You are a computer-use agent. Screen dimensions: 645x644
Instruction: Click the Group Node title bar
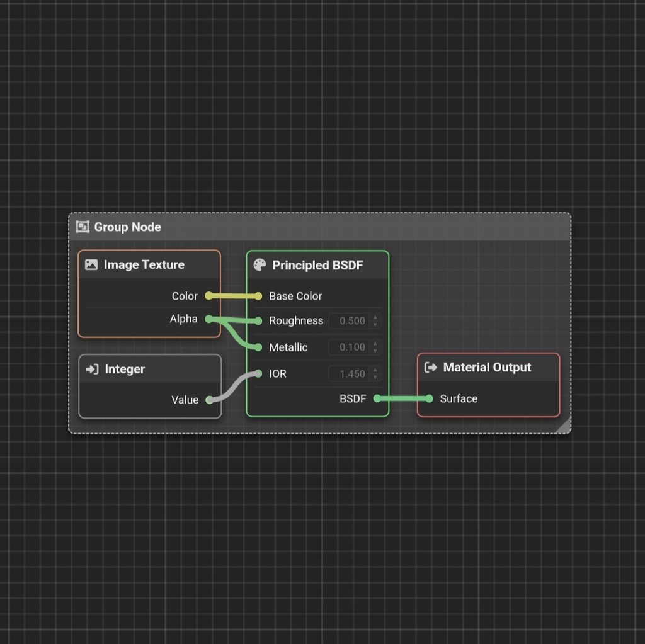(x=315, y=227)
